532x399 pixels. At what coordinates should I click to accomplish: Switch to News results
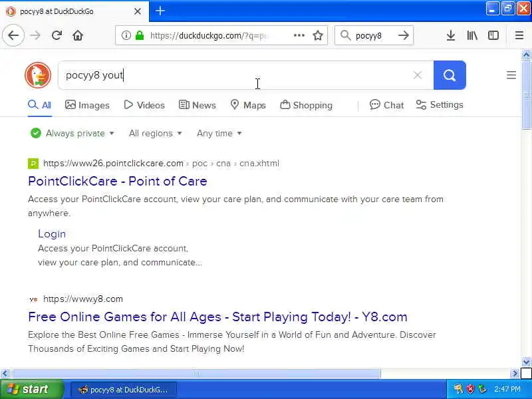coord(197,105)
